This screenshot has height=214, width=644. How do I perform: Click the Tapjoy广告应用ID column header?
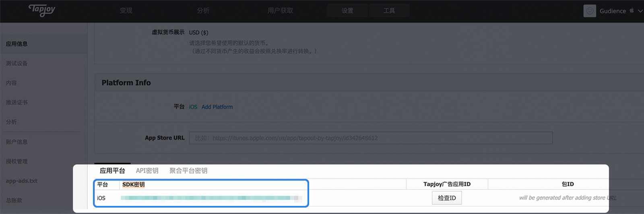pos(447,184)
